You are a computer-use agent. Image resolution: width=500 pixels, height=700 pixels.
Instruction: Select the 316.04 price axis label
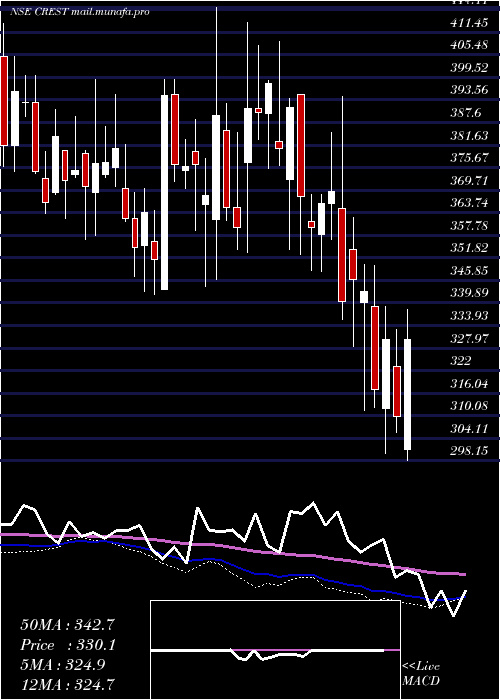click(x=469, y=383)
